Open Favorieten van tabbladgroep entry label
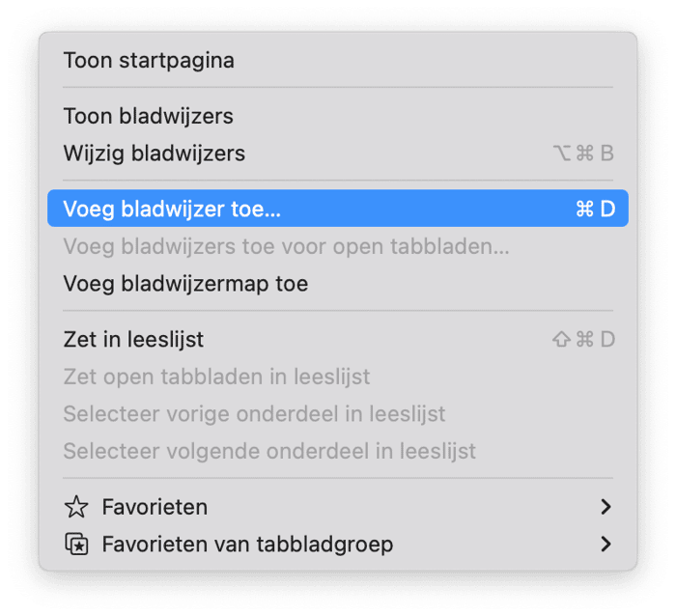This screenshot has height=616, width=676. (247, 544)
